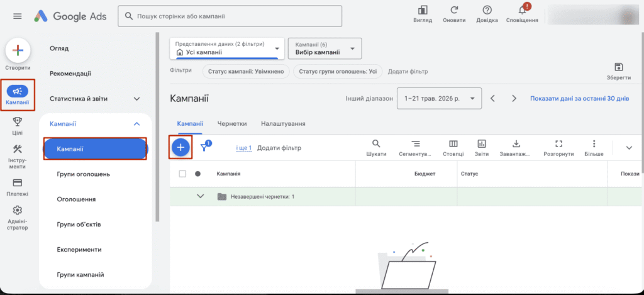Screen dimensions: 644x295
Task: Open Огляд in the navigation
Action: pos(59,48)
